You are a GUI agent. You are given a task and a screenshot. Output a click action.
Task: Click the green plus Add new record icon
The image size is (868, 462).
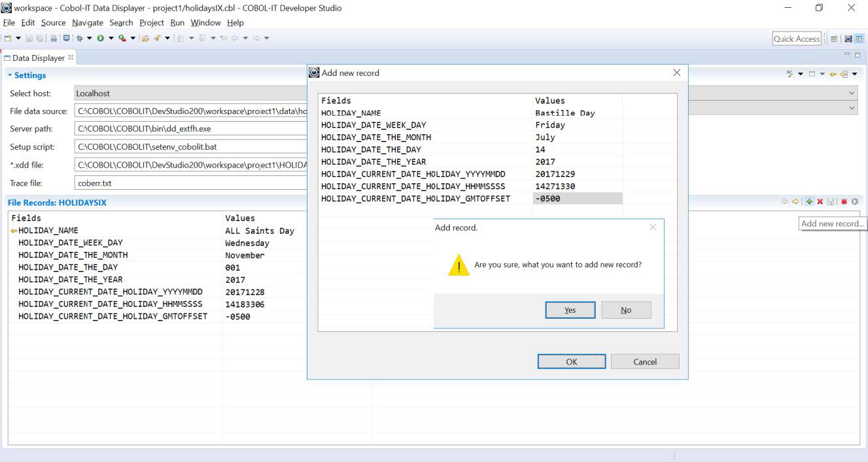(809, 202)
